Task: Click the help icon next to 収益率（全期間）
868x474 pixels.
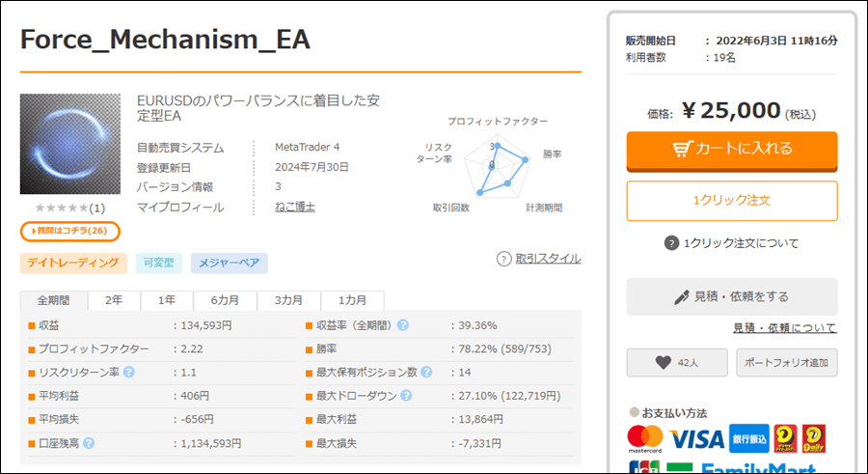Action: 403,325
